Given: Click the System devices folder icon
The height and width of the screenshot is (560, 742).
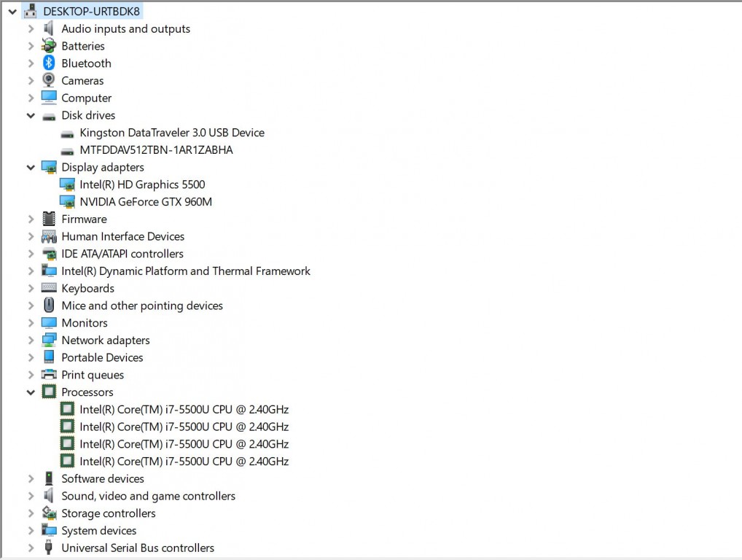Looking at the screenshot, I should tap(50, 529).
